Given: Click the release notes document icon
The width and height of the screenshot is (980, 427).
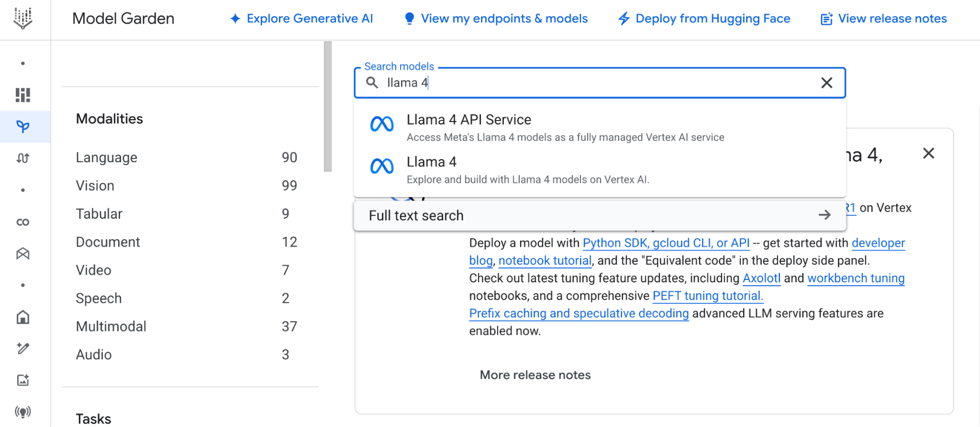Looking at the screenshot, I should (827, 19).
